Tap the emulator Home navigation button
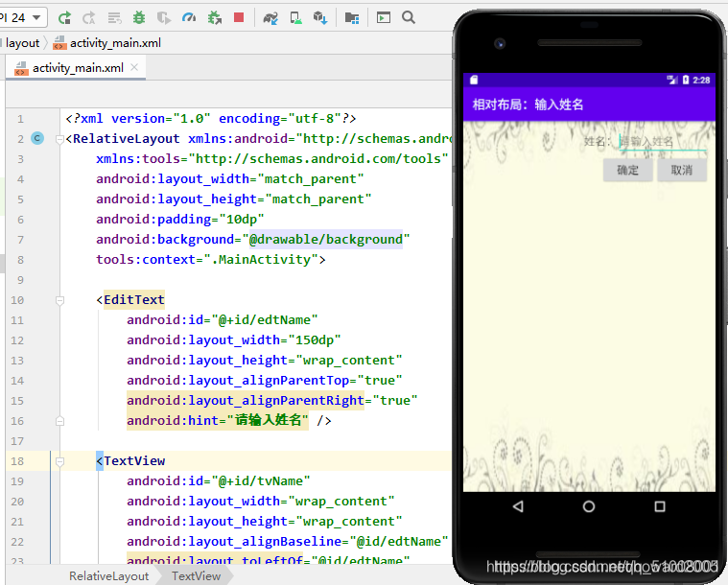Image resolution: width=728 pixels, height=585 pixels. click(x=589, y=506)
